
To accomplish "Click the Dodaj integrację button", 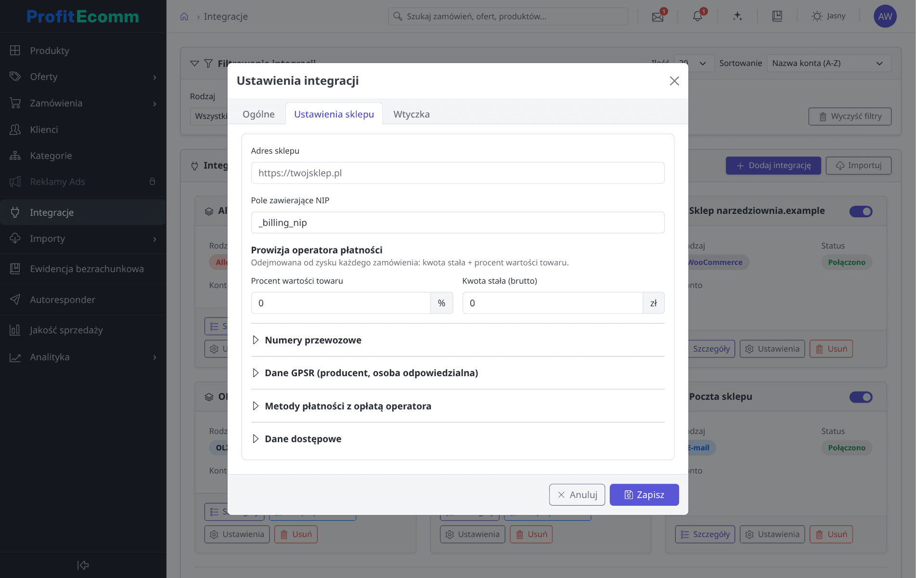I will [x=773, y=166].
